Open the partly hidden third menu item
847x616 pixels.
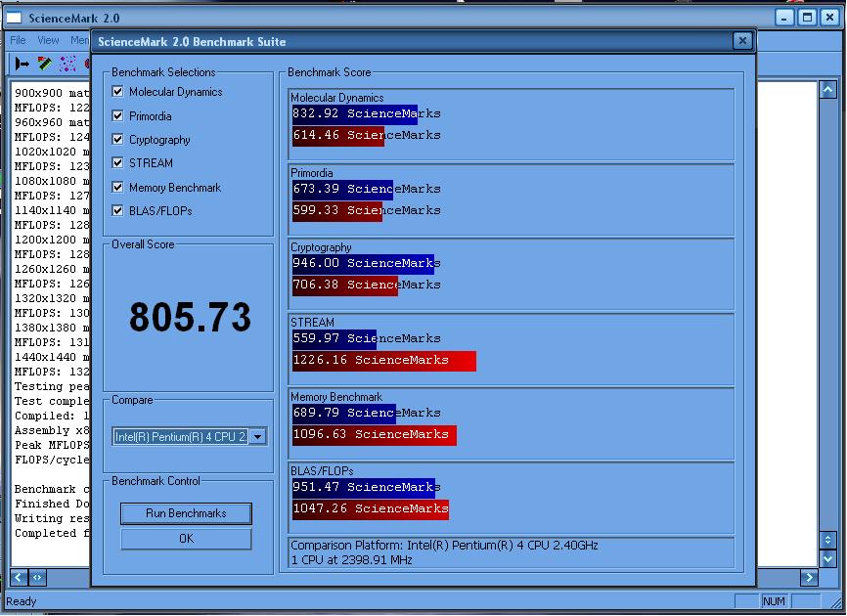79,40
